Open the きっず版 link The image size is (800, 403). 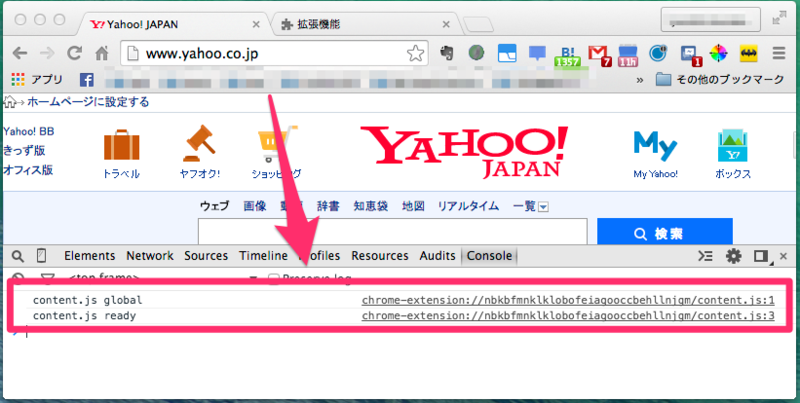[24, 150]
